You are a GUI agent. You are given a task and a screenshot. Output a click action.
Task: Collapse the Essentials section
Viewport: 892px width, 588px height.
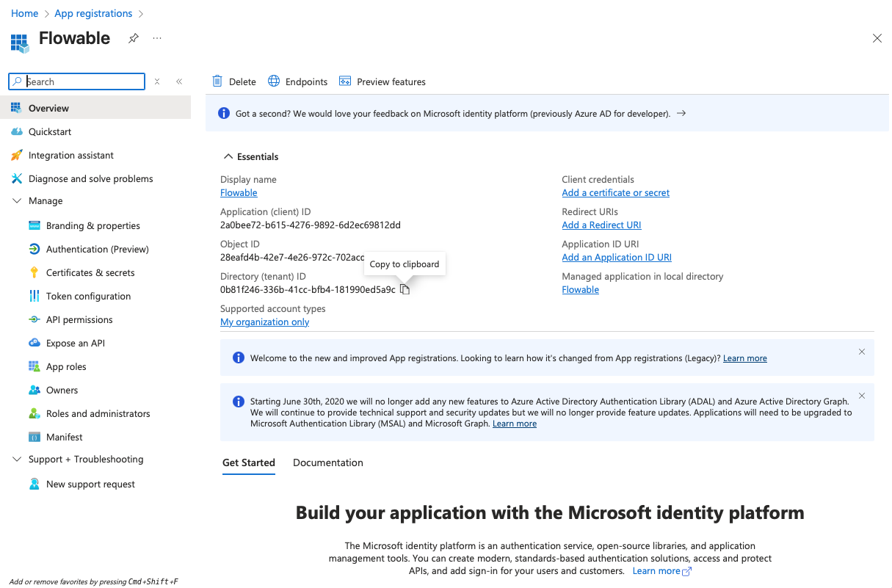226,157
